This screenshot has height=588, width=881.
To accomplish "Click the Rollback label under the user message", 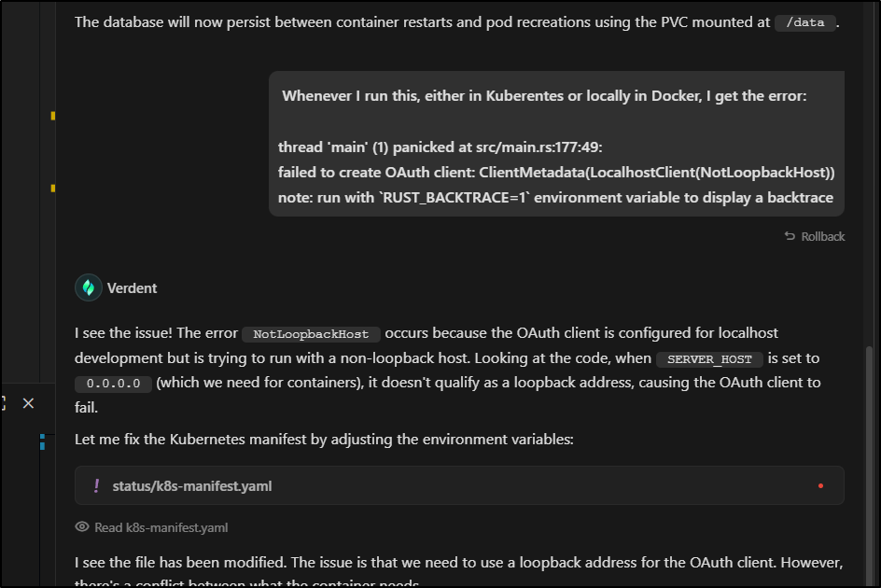I will (x=822, y=237).
